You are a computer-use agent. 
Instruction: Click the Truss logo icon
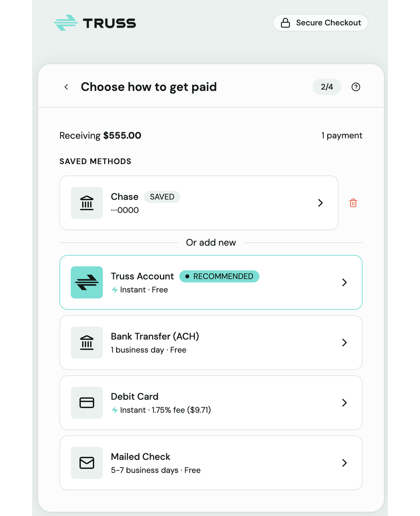[x=66, y=23]
